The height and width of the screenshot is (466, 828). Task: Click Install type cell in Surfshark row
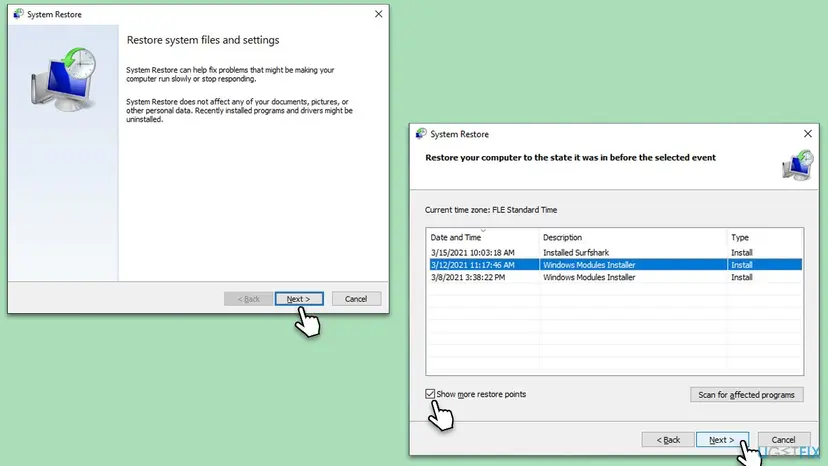741,253
